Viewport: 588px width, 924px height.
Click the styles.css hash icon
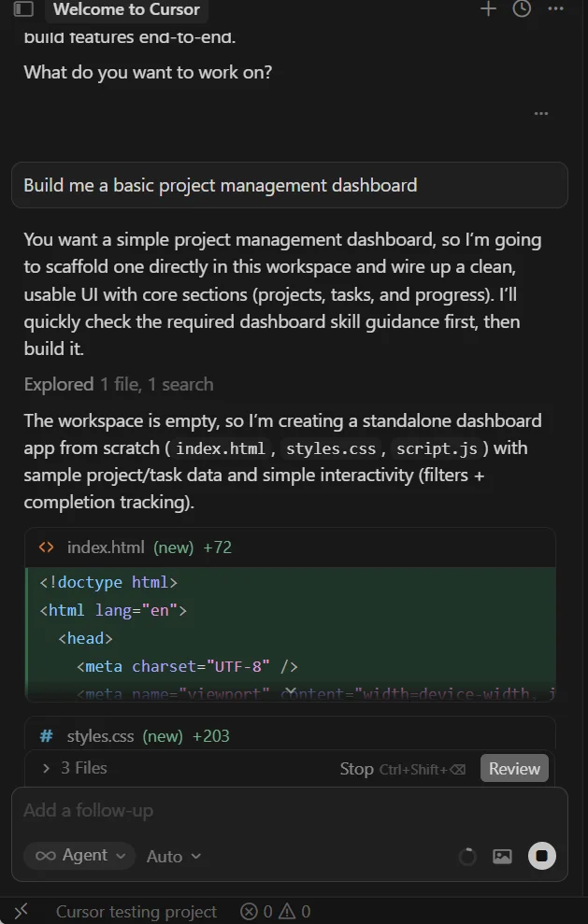46,736
